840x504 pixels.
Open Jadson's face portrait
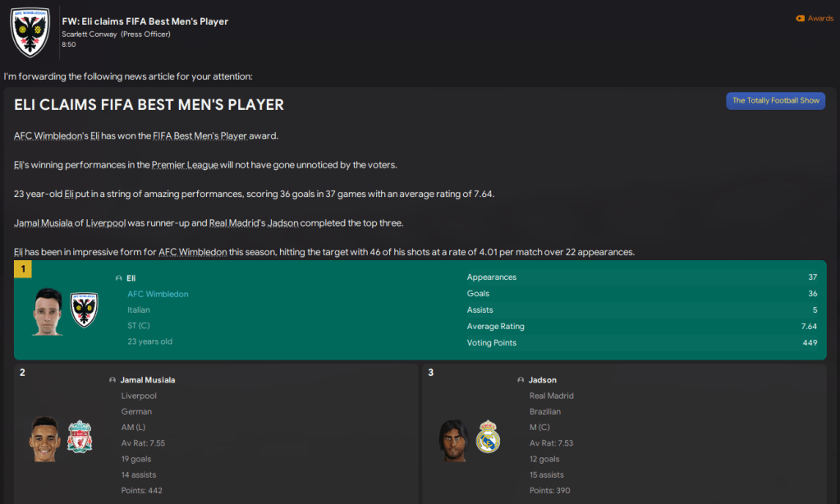453,439
